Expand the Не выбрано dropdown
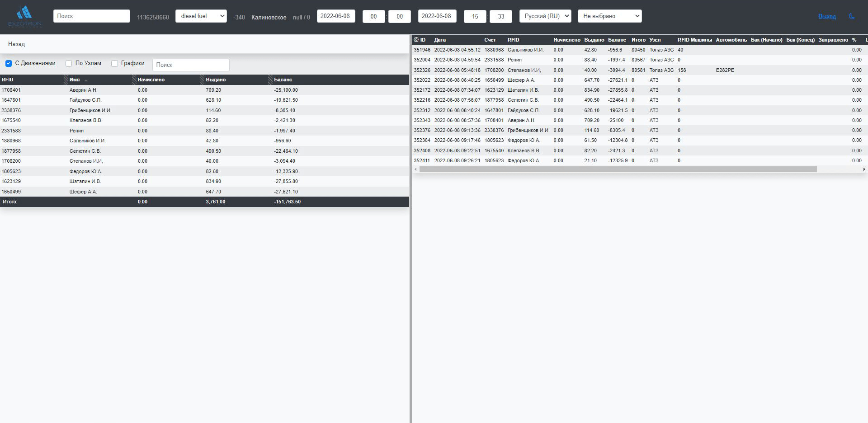 [609, 16]
